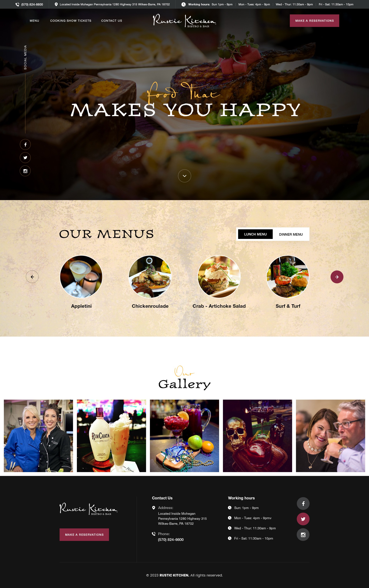Screen dimensions: 369x588
Task: Open the Twitter icon in left sidebar
Action: click(25, 158)
